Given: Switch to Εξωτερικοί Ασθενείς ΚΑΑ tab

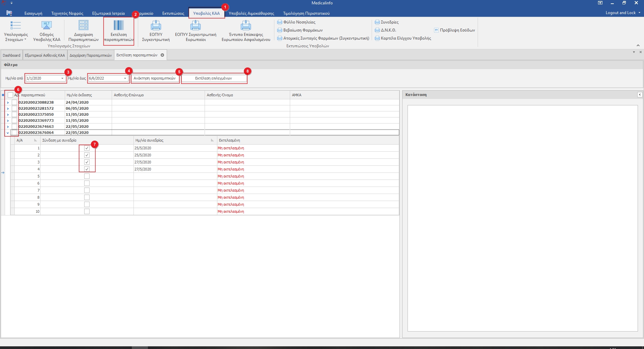Looking at the screenshot, I should (x=45, y=55).
